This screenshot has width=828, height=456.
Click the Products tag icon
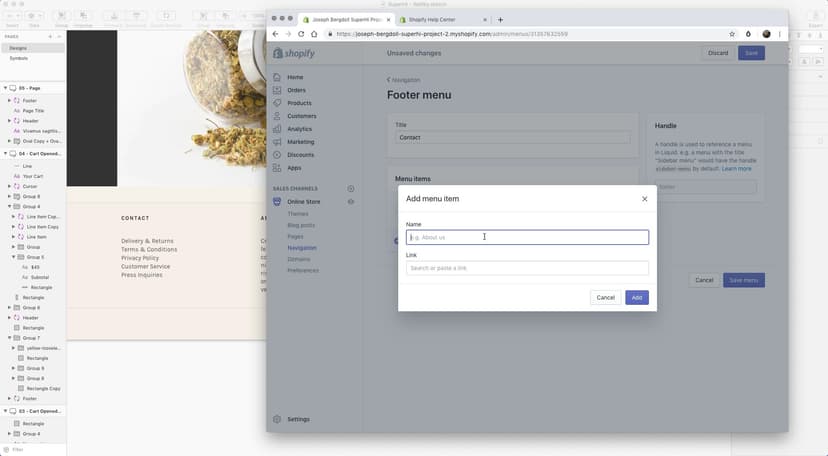[278, 103]
